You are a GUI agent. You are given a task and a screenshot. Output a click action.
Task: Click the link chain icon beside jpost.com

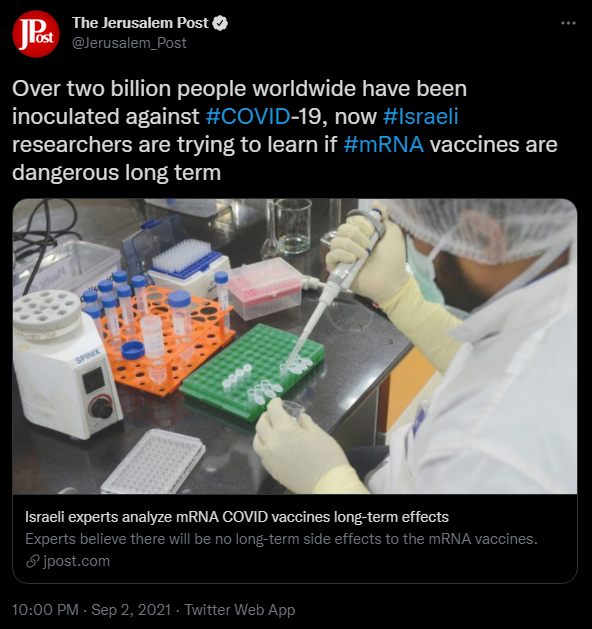[32, 561]
